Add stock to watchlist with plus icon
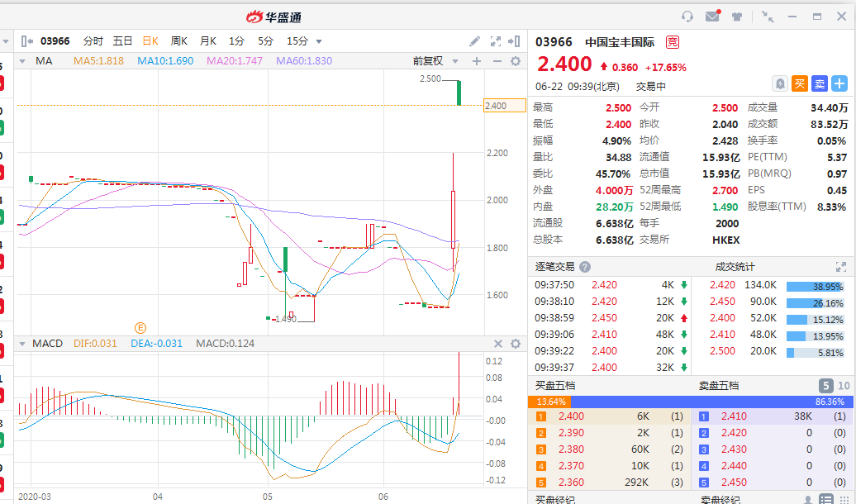856x504 pixels. (x=839, y=83)
